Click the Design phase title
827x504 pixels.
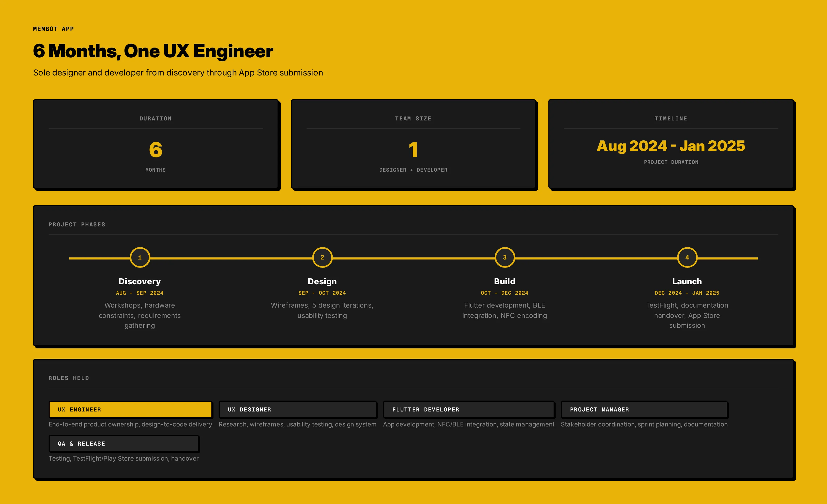[x=322, y=281]
